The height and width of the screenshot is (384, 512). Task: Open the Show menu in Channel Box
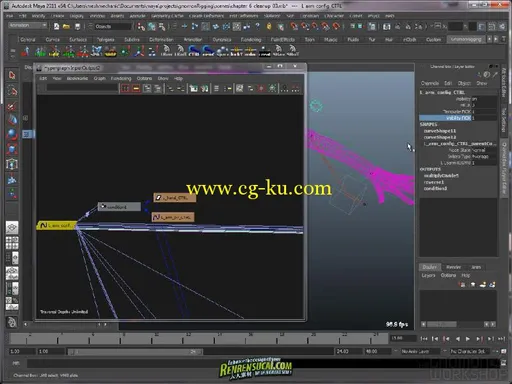[481, 83]
